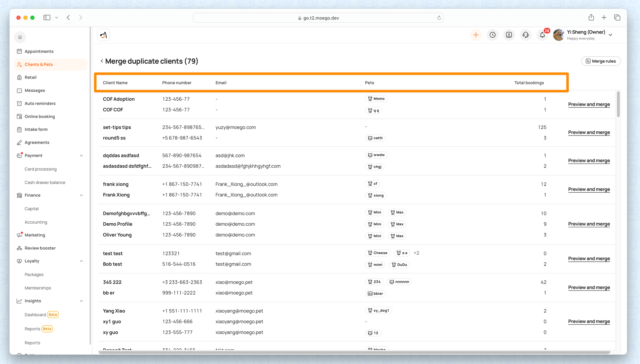This screenshot has height=364, width=640.
Task: Click the Merge rules button
Action: pos(601,61)
